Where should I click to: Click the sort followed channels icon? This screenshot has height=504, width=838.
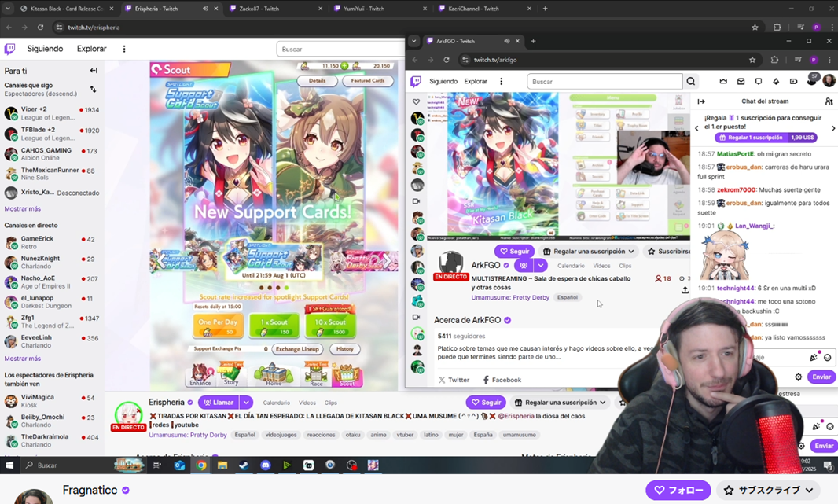point(93,90)
